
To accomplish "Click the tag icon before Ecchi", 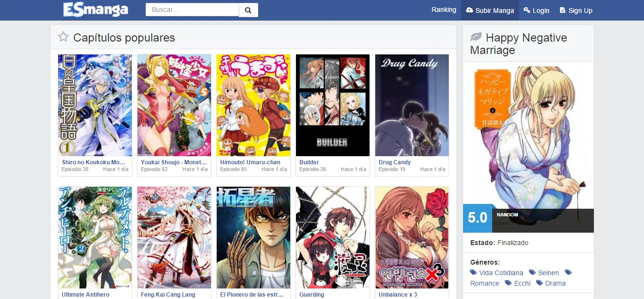I will coord(508,283).
